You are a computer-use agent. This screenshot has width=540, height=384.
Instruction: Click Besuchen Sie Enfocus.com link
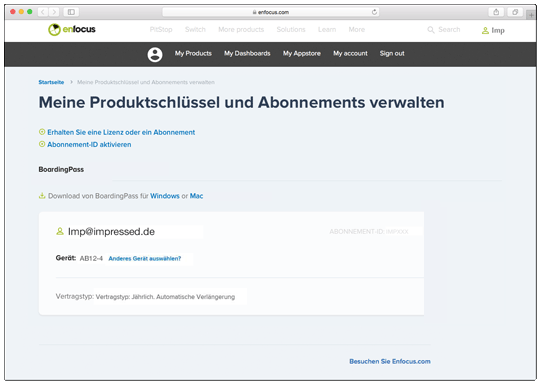pyautogui.click(x=390, y=361)
